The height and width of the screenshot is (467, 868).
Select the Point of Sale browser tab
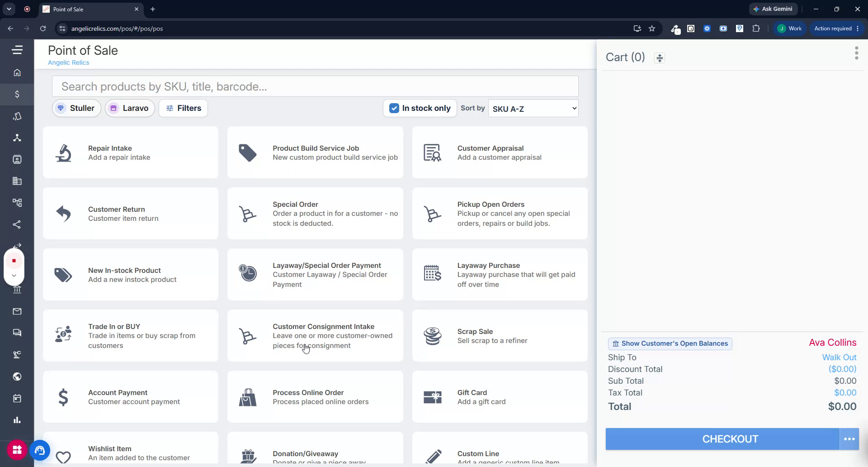click(91, 9)
